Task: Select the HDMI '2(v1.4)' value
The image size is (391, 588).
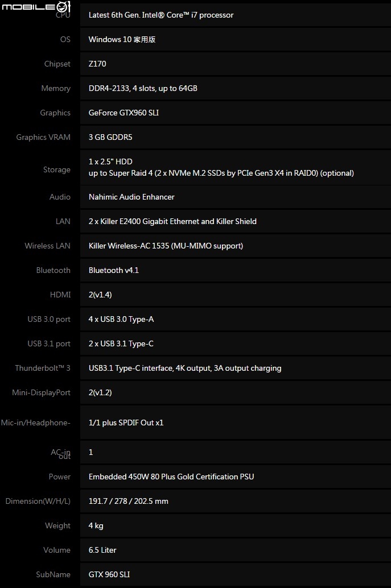Action: coord(100,295)
